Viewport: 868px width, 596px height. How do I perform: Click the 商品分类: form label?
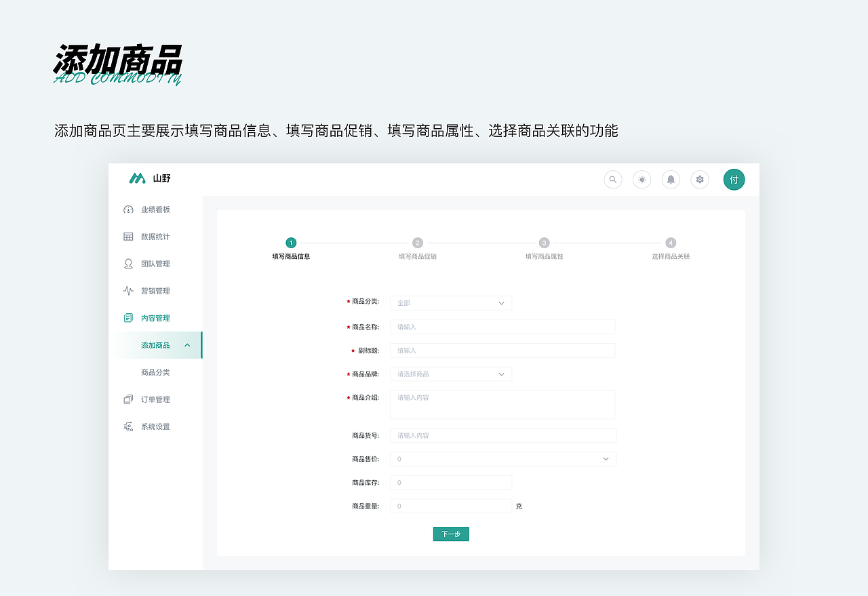click(366, 301)
